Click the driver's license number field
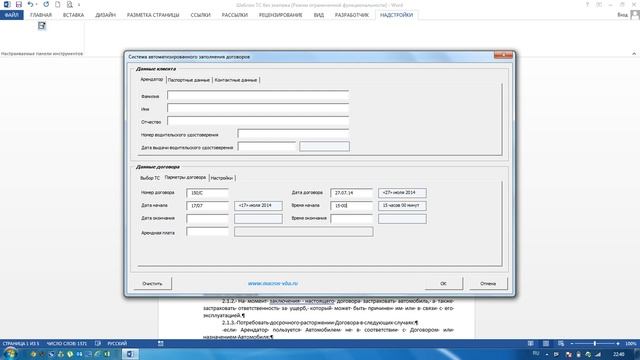 click(293, 134)
